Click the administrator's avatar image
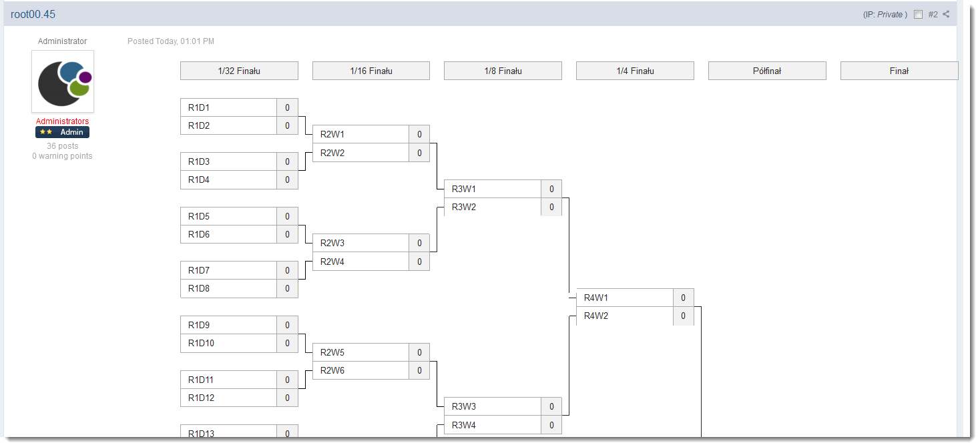The image size is (980, 447). pyautogui.click(x=63, y=81)
